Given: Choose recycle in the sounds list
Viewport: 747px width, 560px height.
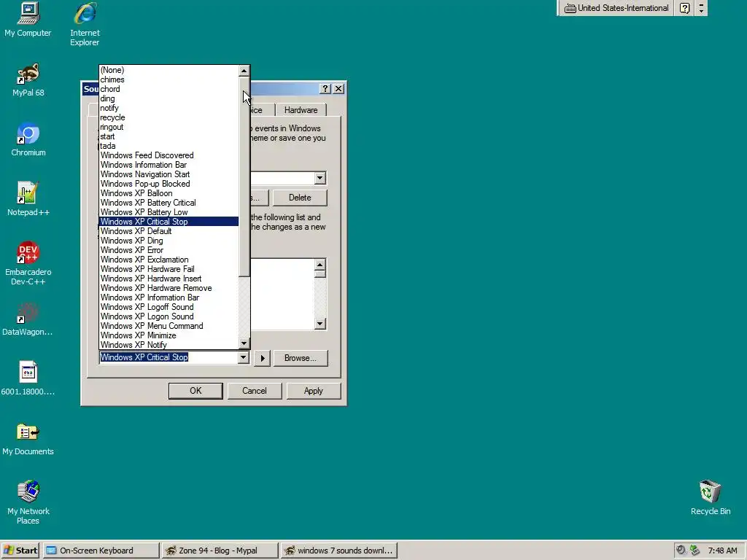Looking at the screenshot, I should (169, 117).
